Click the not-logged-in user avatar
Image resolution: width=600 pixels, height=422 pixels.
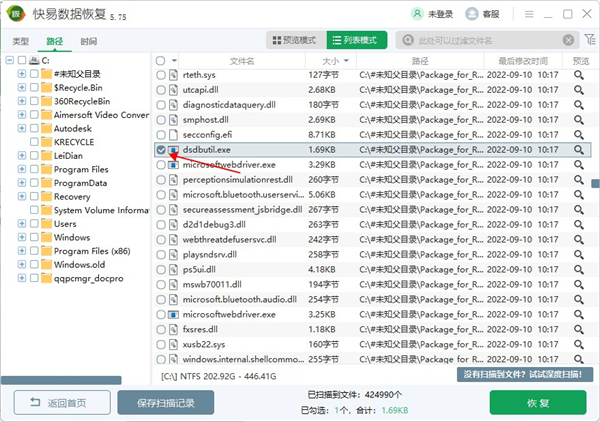[x=417, y=14]
